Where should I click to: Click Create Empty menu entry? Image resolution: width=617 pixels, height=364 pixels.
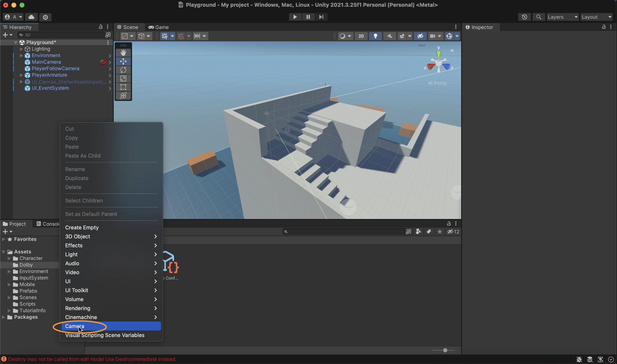point(82,227)
